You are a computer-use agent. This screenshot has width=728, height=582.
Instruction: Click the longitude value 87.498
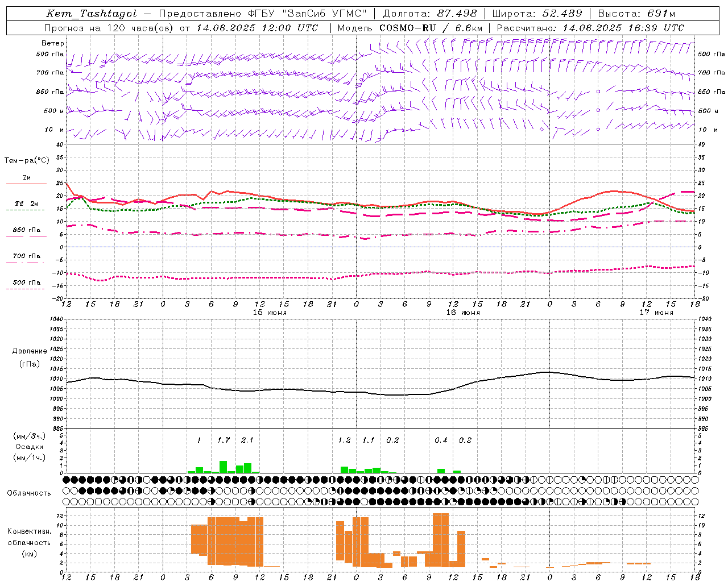coord(457,14)
